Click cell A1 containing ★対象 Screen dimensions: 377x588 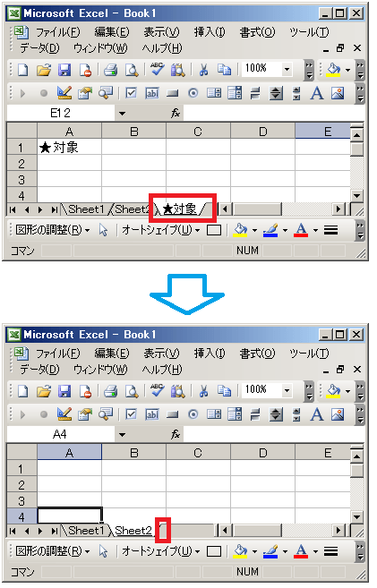point(69,148)
